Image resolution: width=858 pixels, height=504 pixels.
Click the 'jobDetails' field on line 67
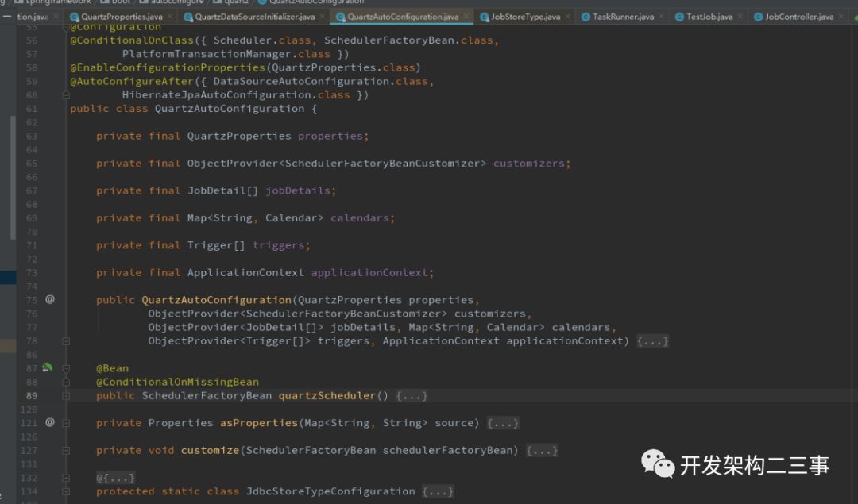pyautogui.click(x=298, y=190)
